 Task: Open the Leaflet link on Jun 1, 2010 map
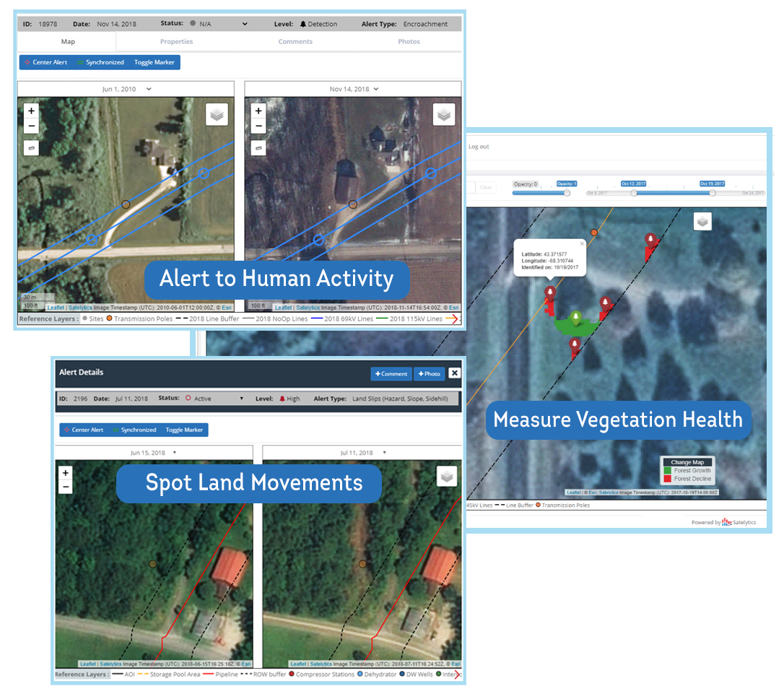click(56, 308)
